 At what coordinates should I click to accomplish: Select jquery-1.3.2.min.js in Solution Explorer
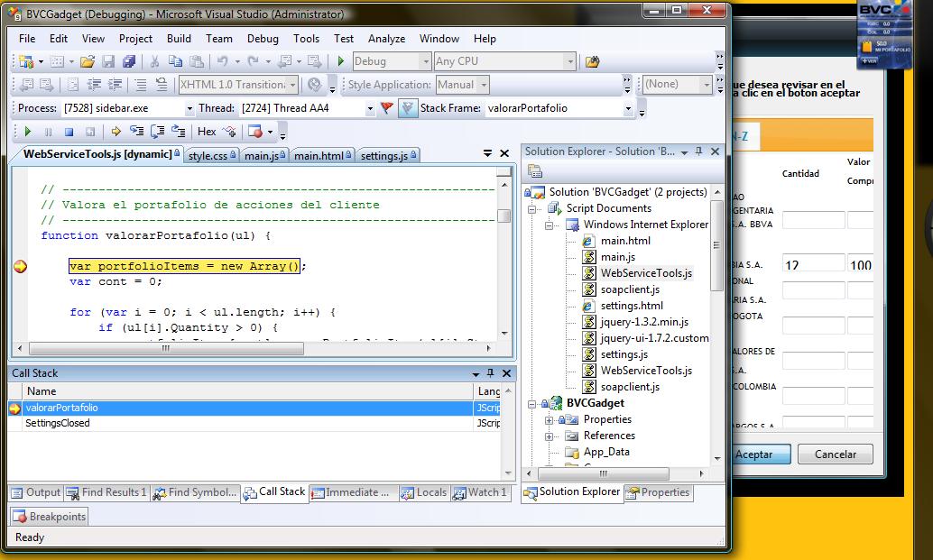pos(644,322)
